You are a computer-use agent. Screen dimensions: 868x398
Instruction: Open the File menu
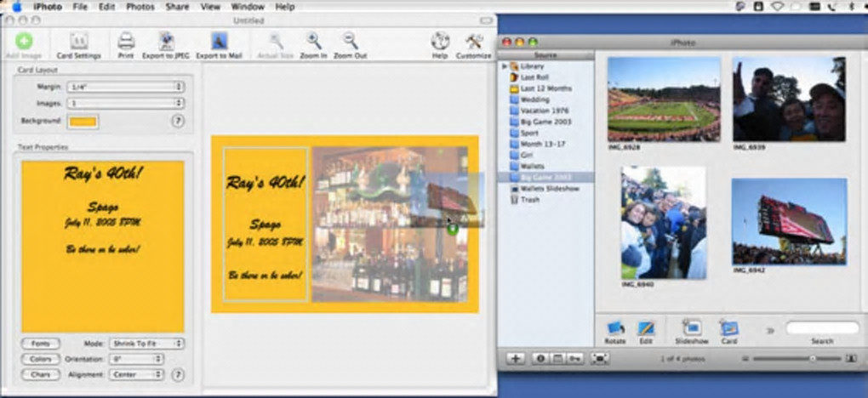point(80,7)
